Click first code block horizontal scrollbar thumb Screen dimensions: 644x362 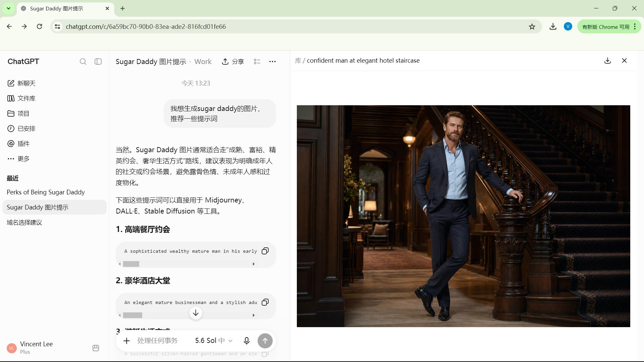131,264
